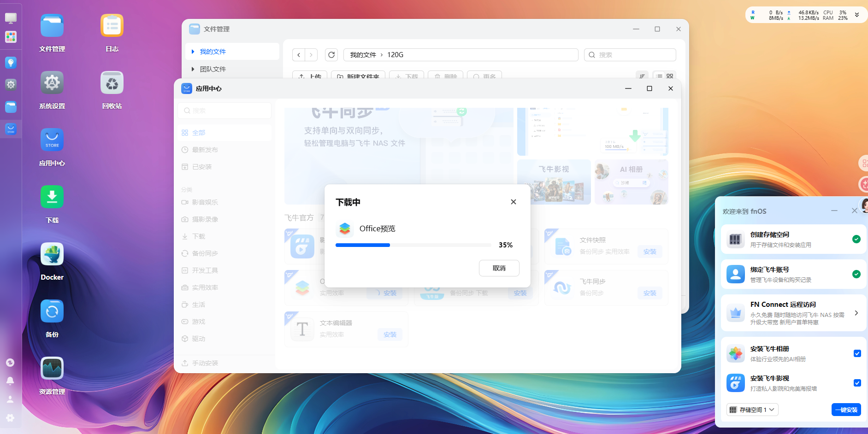The width and height of the screenshot is (868, 434).
Task: Select 最新发布 in the 应用中心 sidebar
Action: [224, 150]
